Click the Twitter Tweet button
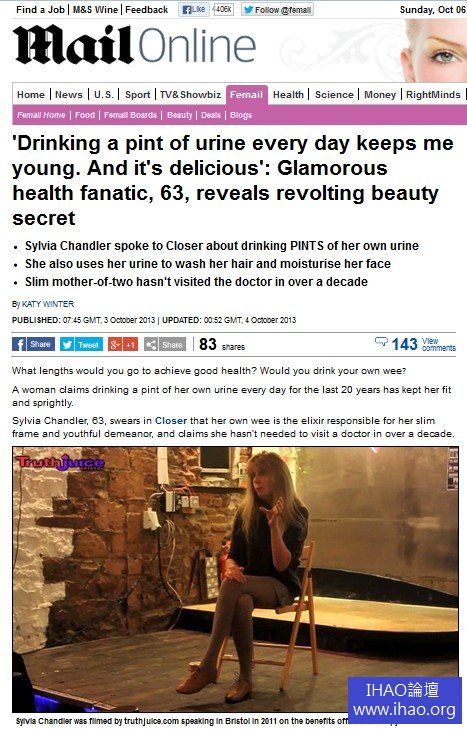Viewport: 467px width, 729px height. pyautogui.click(x=82, y=344)
